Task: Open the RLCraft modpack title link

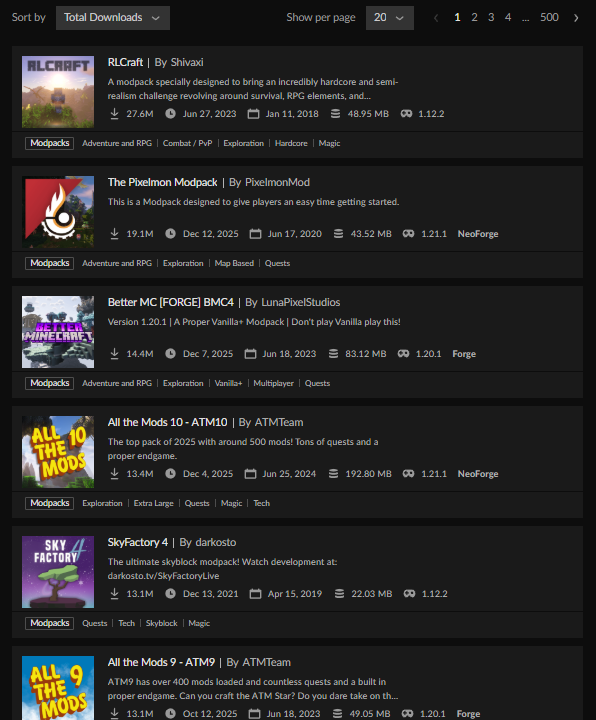Action: tap(125, 62)
